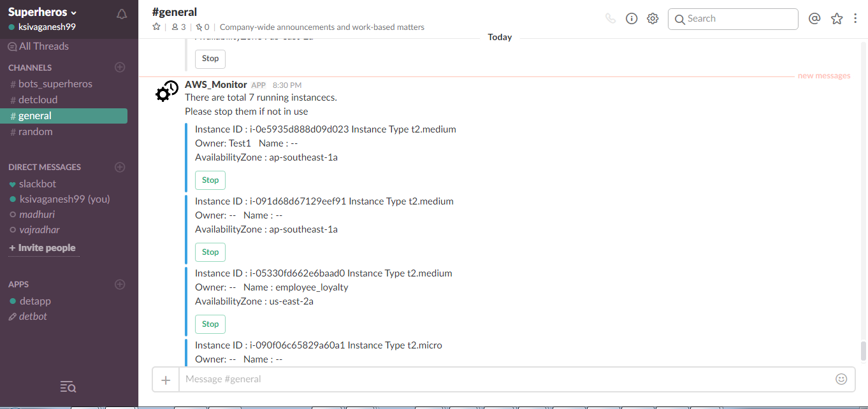Viewport: 868px width, 409px height.
Task: Click the APPS section header
Action: [18, 284]
